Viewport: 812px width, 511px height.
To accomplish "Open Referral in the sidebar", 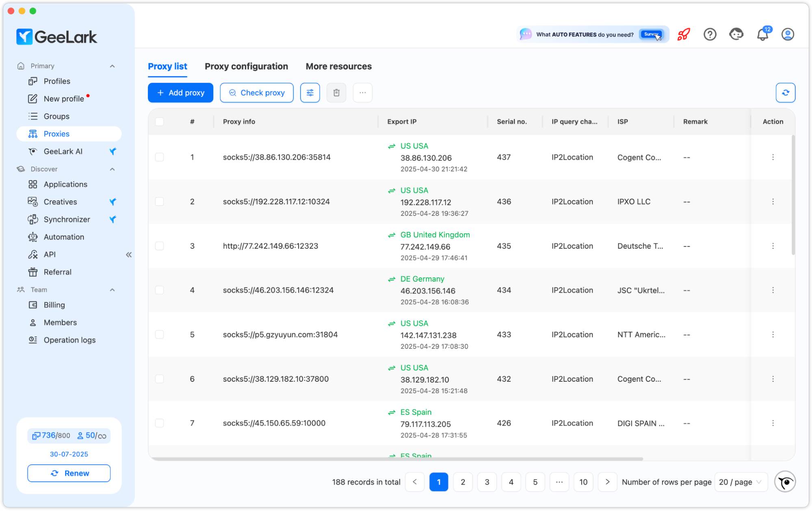I will (x=69, y=272).
